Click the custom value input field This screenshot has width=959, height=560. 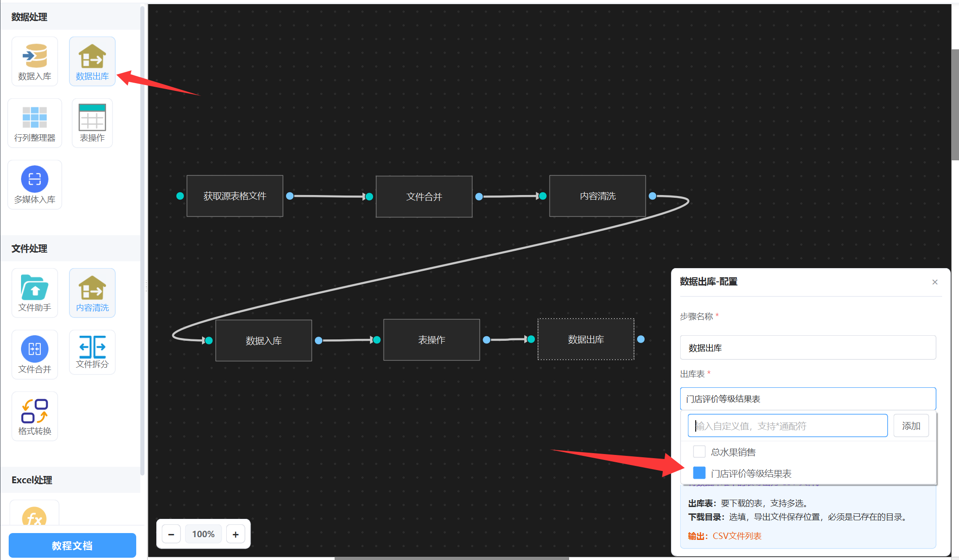pyautogui.click(x=787, y=426)
